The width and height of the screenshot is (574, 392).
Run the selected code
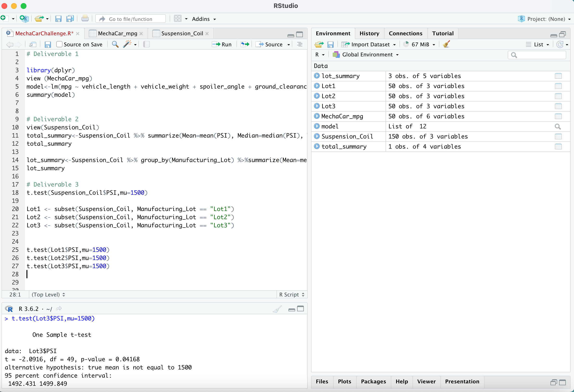click(222, 44)
